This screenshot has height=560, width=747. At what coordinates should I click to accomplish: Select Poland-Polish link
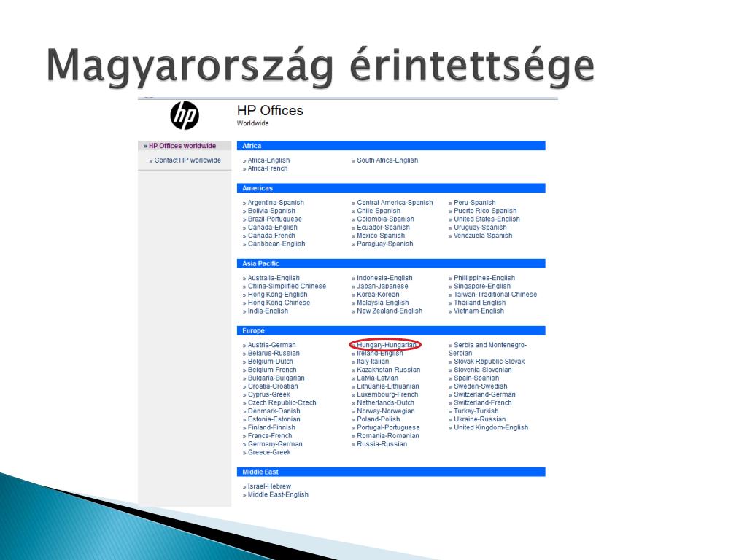coord(379,419)
